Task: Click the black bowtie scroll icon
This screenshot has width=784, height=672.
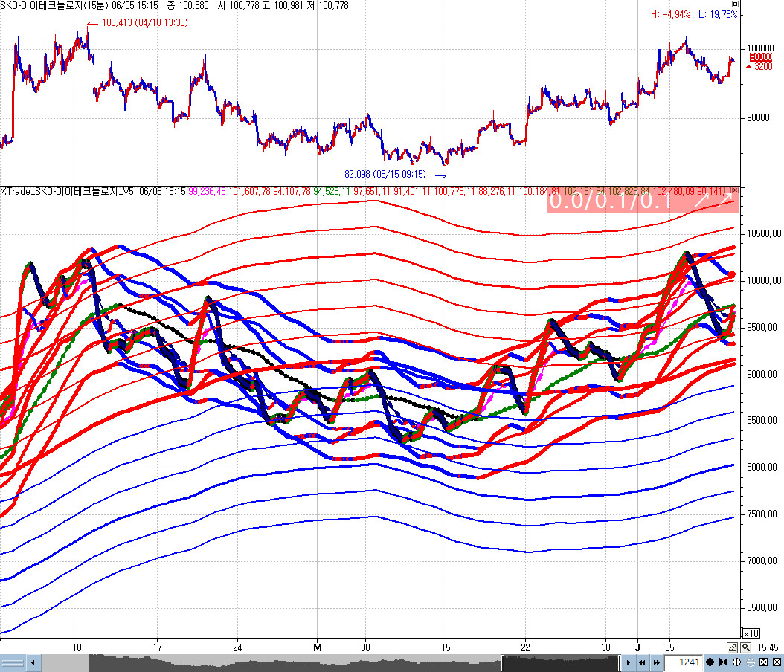Action: [710, 662]
